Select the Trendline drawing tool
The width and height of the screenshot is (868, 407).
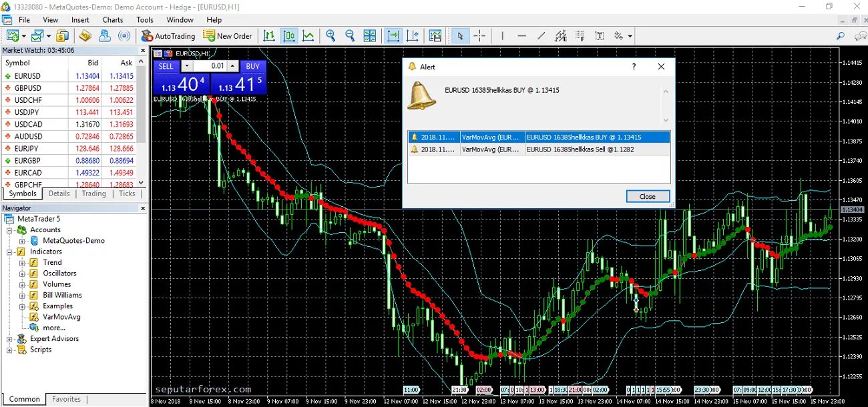point(541,36)
